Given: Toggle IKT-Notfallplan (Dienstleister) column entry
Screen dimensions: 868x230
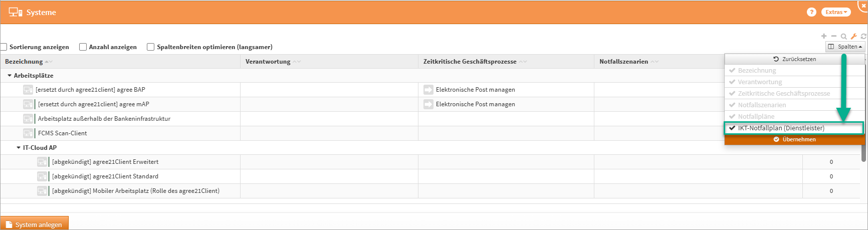Looking at the screenshot, I should click(x=794, y=128).
